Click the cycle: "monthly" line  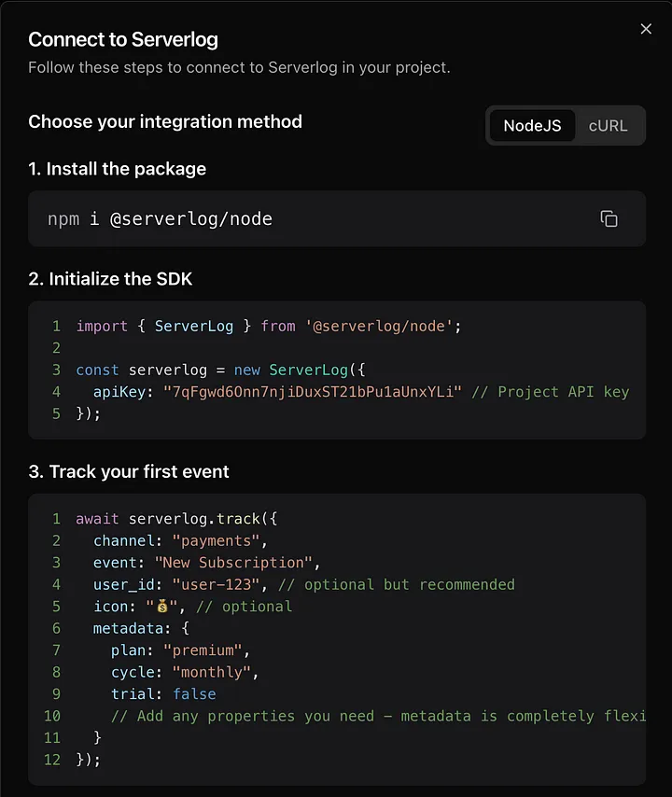(185, 673)
